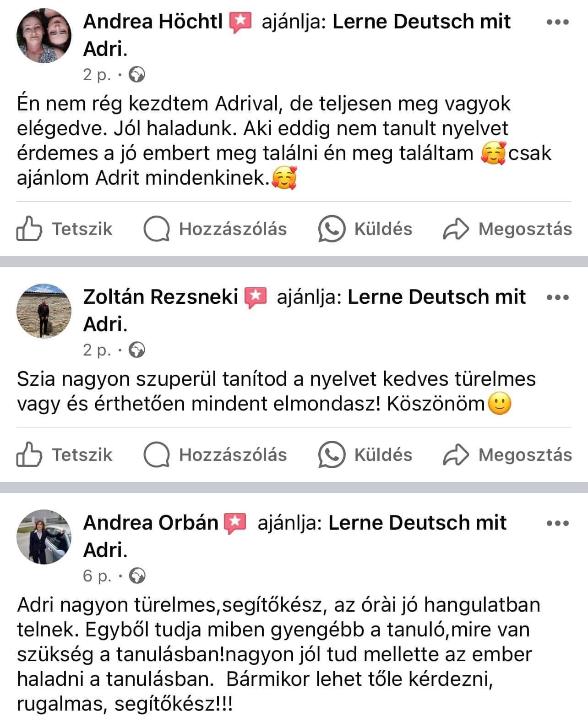The width and height of the screenshot is (588, 723).
Task: Open Lerne Deutsch mit Adri page from Rezsneki's post
Action: pos(436,297)
